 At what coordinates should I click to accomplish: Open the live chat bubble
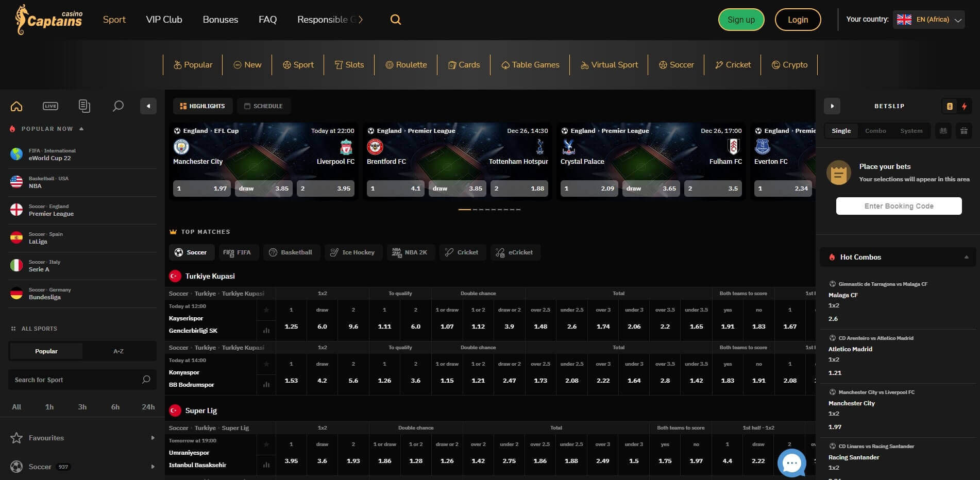pyautogui.click(x=791, y=463)
